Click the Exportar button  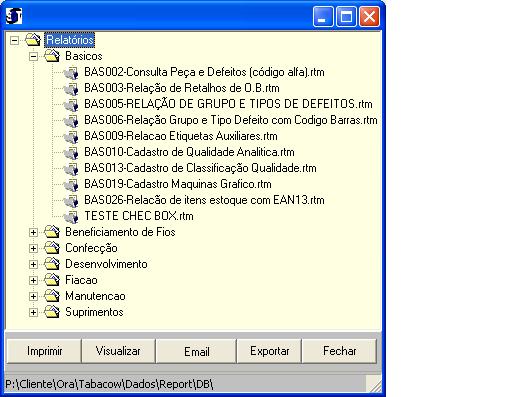click(x=269, y=351)
